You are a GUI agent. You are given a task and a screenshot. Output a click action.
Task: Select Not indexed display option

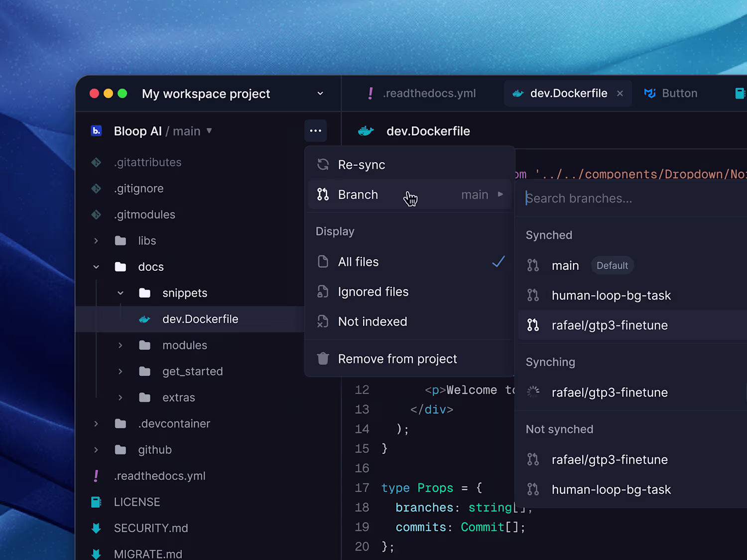click(410, 322)
